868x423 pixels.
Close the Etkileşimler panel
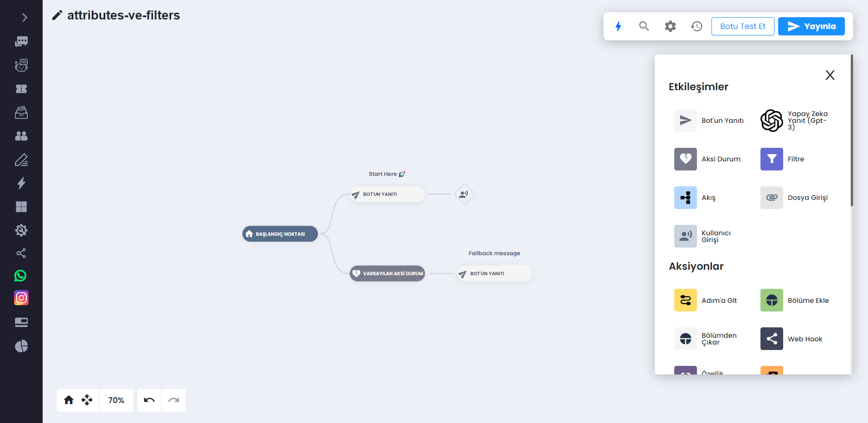(x=830, y=75)
